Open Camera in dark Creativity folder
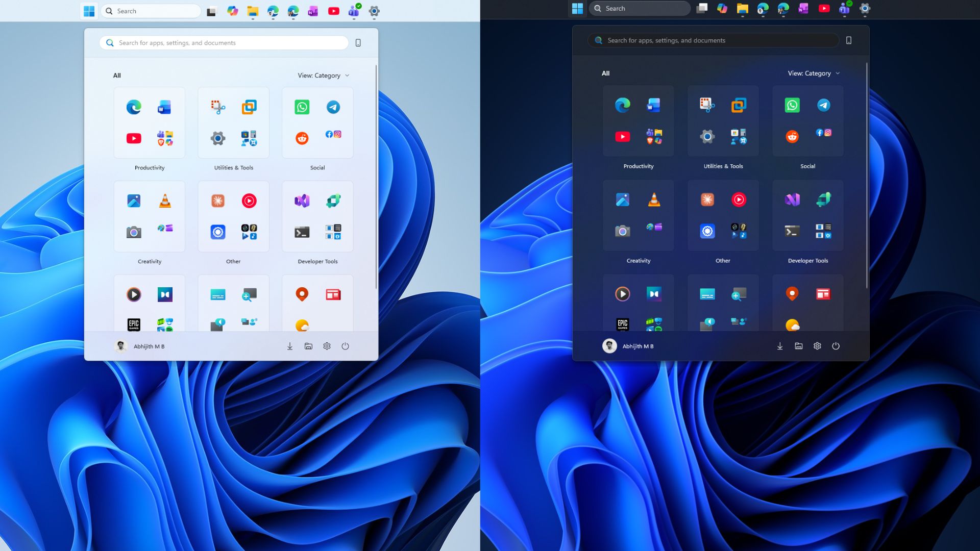 623,231
